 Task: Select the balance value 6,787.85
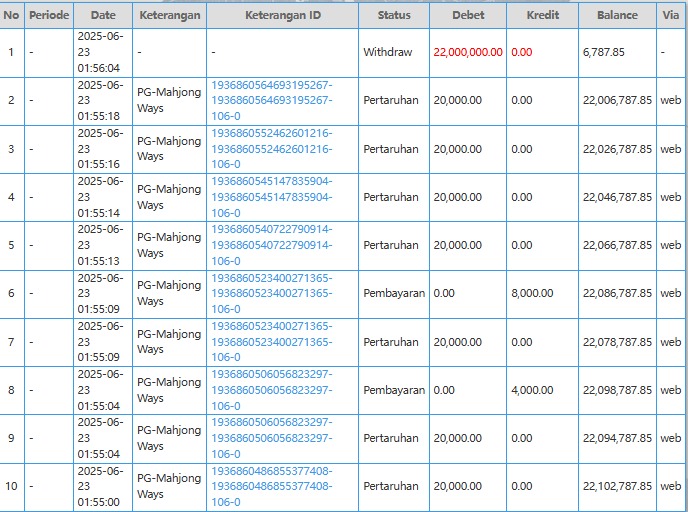(x=603, y=52)
